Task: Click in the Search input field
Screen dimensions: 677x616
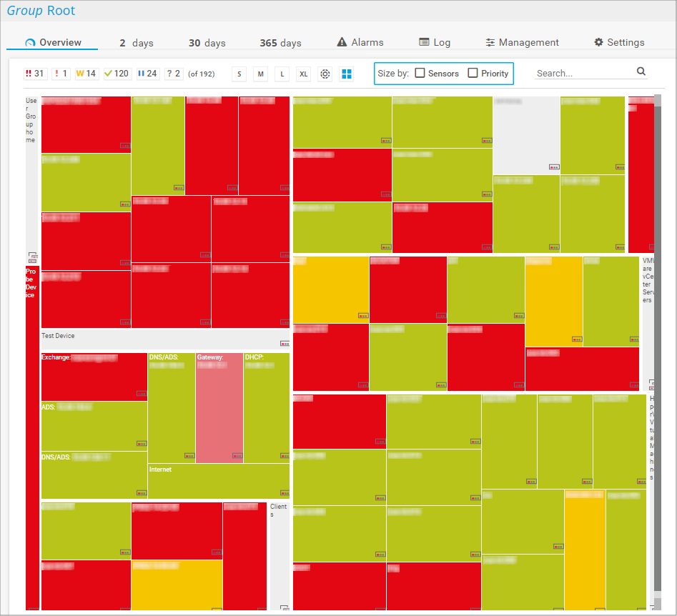Action: 583,73
